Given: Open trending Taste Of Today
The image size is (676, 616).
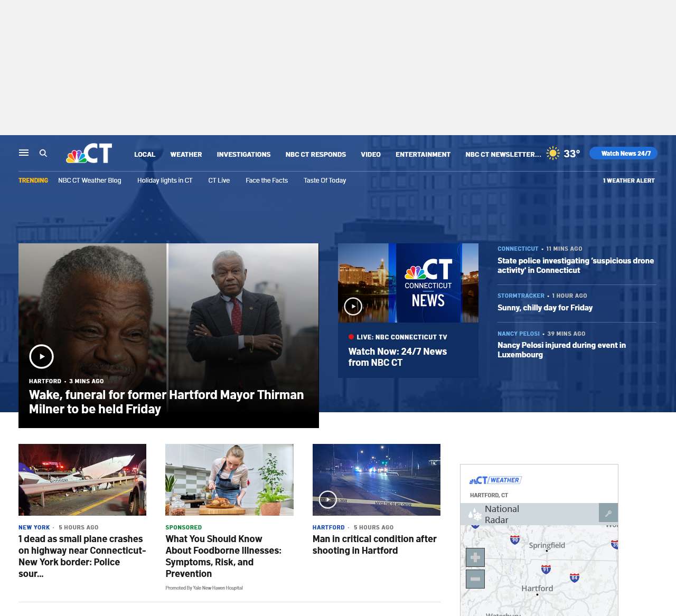Looking at the screenshot, I should tap(325, 181).
